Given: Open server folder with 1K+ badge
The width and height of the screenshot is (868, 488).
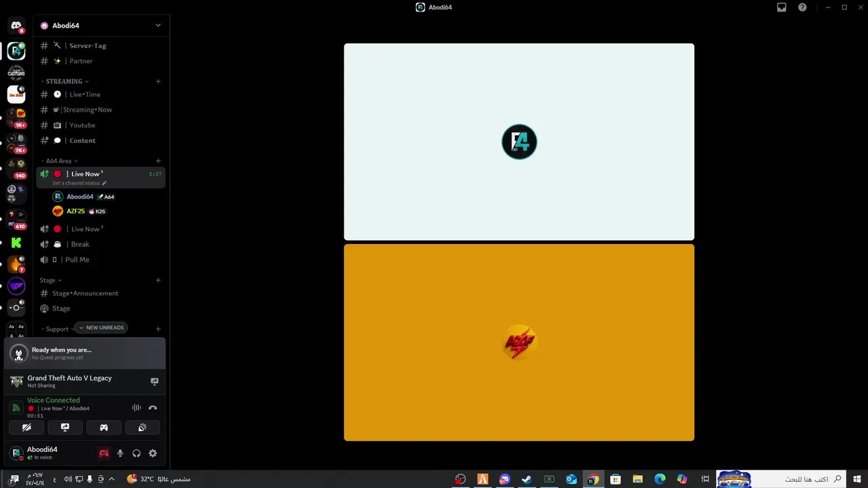Looking at the screenshot, I should click(x=16, y=117).
